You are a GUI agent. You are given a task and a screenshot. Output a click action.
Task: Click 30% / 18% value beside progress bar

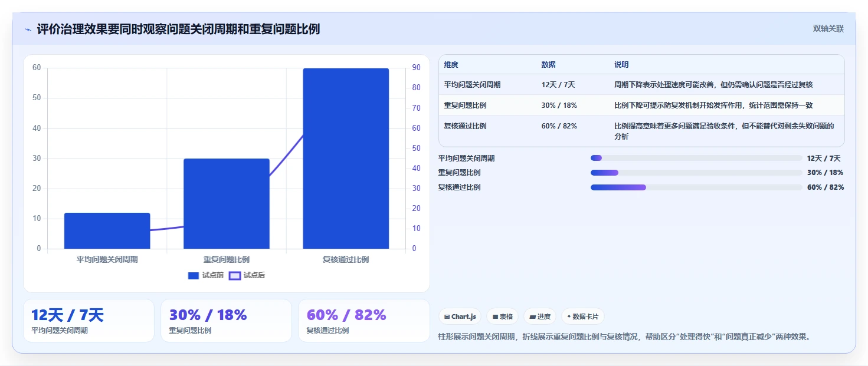[x=825, y=173]
